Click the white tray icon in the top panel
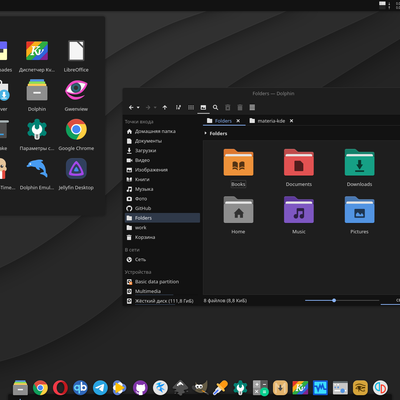This screenshot has width=400, height=400. (x=382, y=5)
